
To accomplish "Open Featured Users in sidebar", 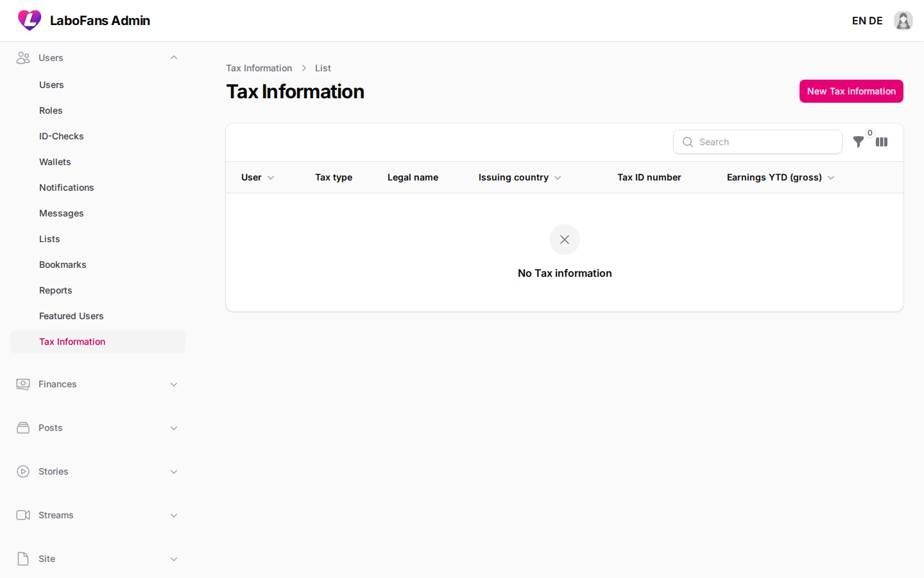I will tap(98, 316).
